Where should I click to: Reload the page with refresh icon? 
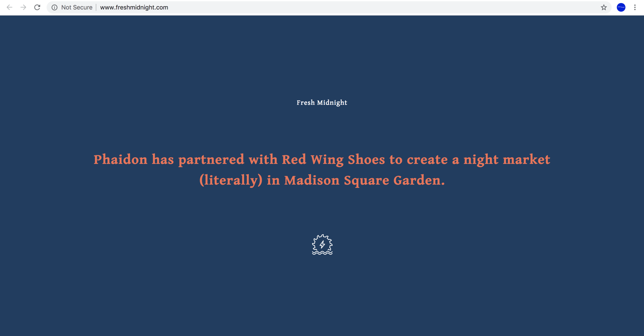click(x=37, y=7)
